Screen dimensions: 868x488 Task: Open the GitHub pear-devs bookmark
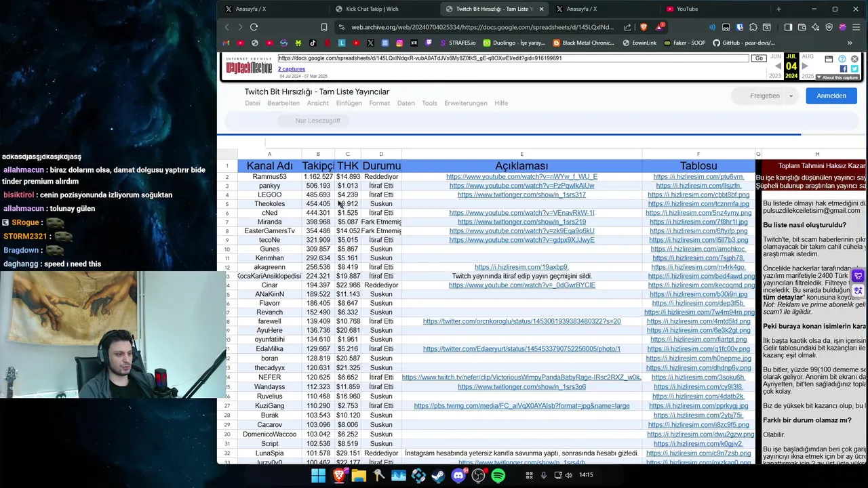[x=743, y=43]
